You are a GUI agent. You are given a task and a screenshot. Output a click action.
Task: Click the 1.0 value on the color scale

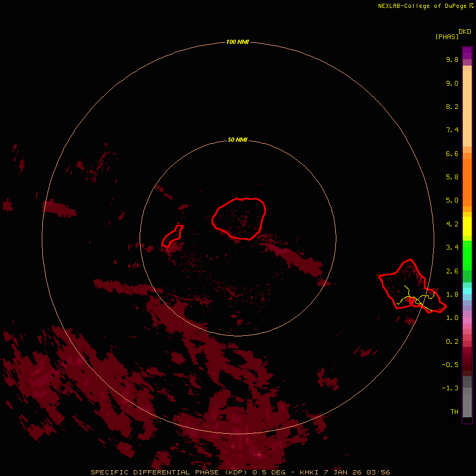point(452,318)
